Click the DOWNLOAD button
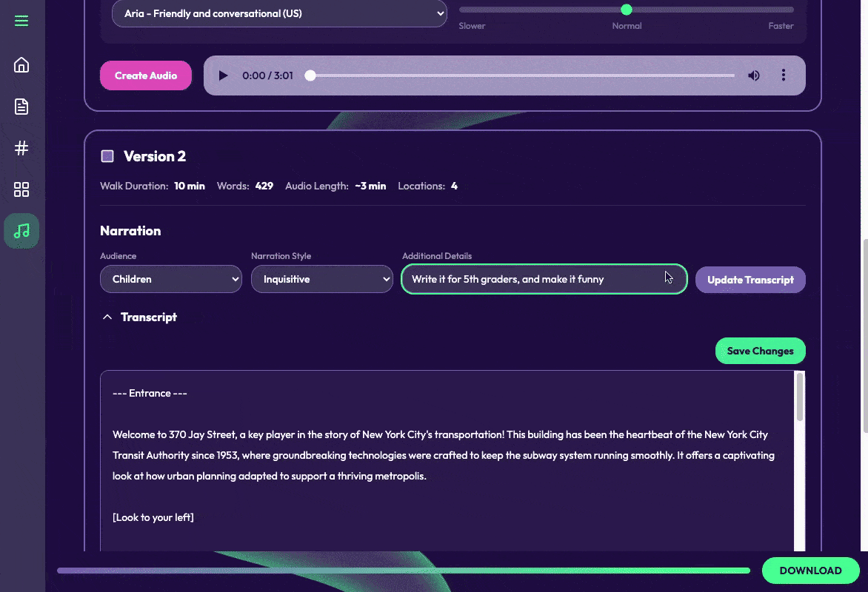Image resolution: width=868 pixels, height=592 pixels. tap(810, 571)
